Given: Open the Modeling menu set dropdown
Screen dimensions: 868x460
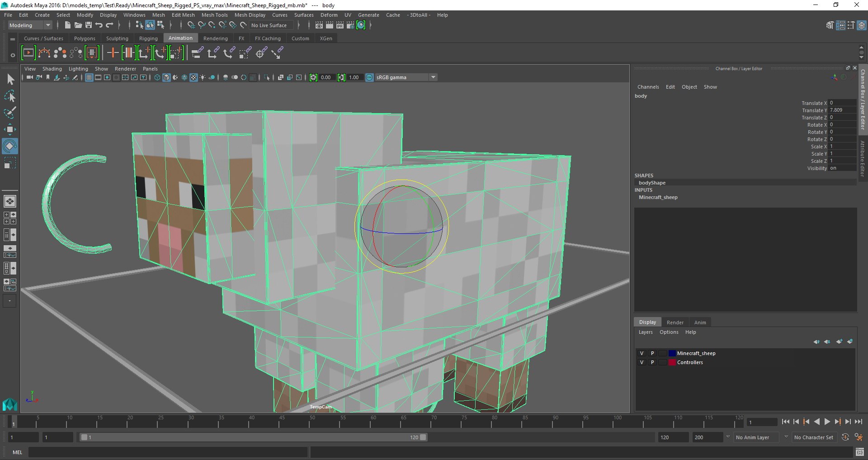Looking at the screenshot, I should (x=30, y=25).
